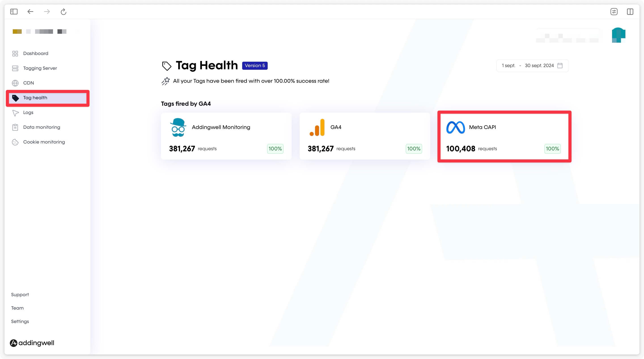The height and width of the screenshot is (359, 644).
Task: Click the Cookie monitoring cookie icon
Action: pyautogui.click(x=15, y=142)
